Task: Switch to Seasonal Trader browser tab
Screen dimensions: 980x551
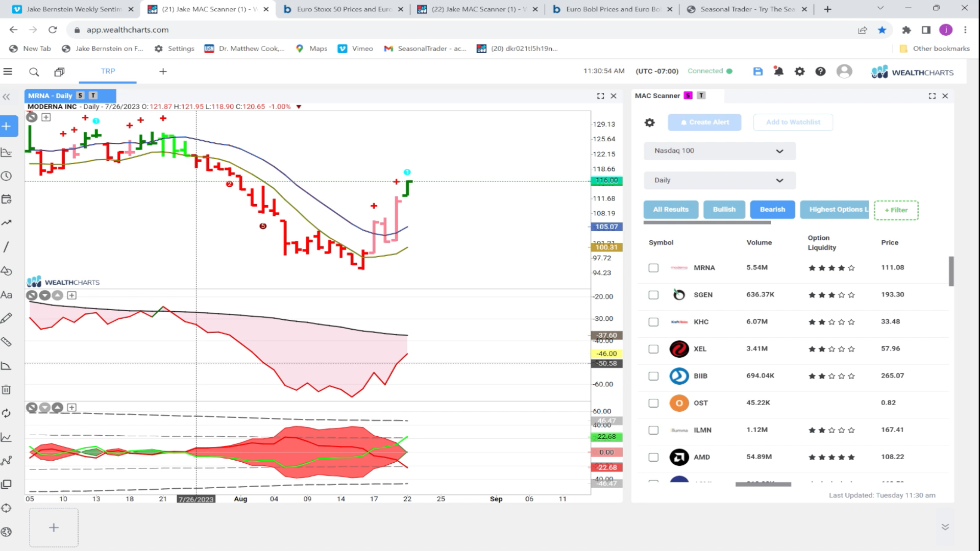Action: pos(747,9)
